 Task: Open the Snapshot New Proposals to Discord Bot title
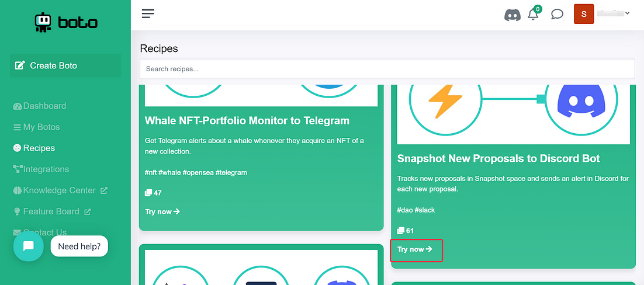point(498,158)
